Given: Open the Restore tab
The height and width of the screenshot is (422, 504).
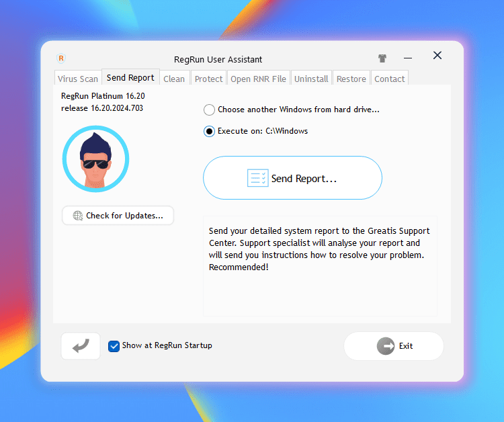Looking at the screenshot, I should [351, 79].
